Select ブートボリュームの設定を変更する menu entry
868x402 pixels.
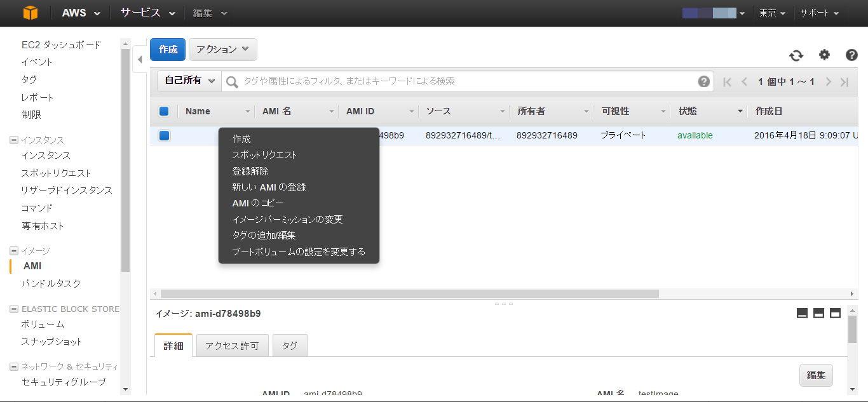(299, 251)
